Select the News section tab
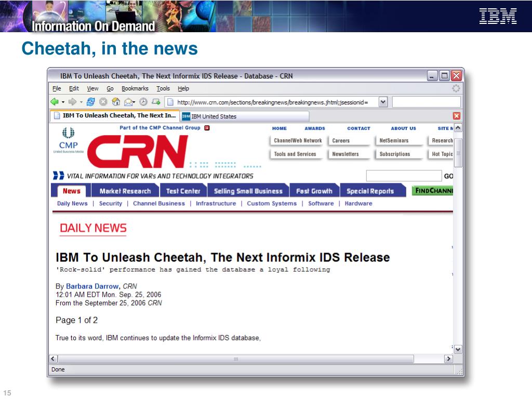Image resolution: width=532 pixels, height=399 pixels. (x=72, y=191)
